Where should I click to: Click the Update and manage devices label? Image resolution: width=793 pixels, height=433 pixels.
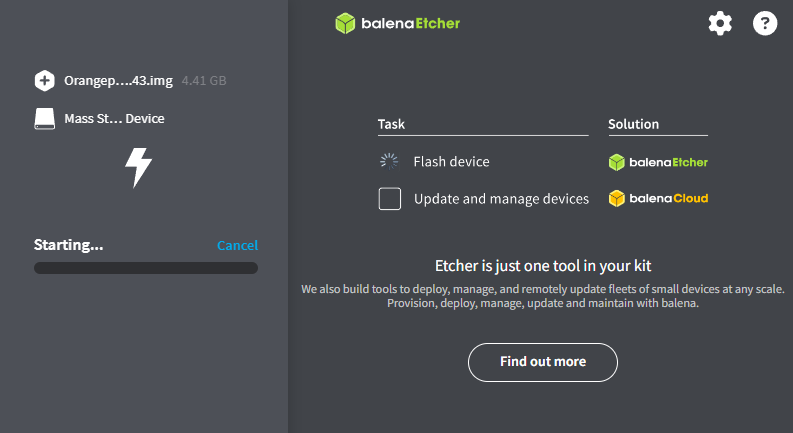pyautogui.click(x=501, y=198)
